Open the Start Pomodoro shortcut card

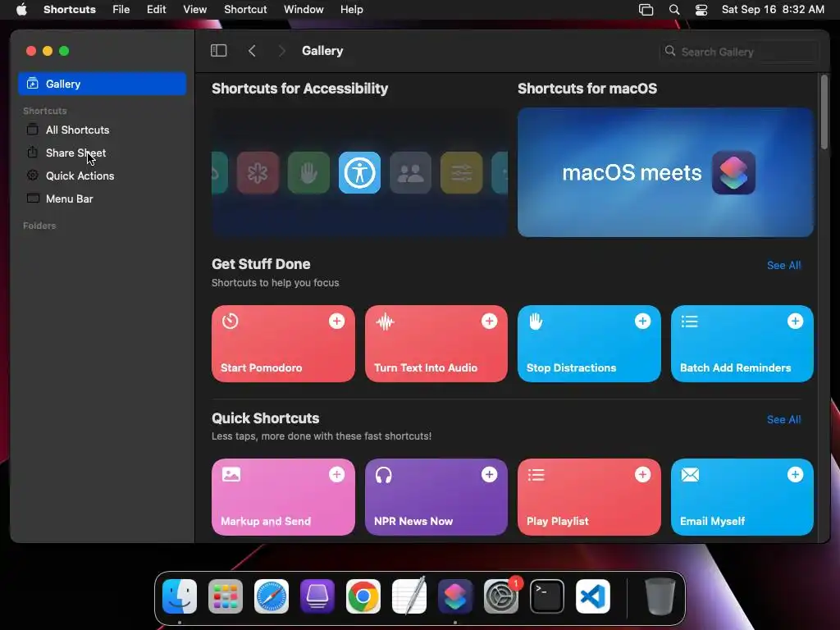[283, 344]
